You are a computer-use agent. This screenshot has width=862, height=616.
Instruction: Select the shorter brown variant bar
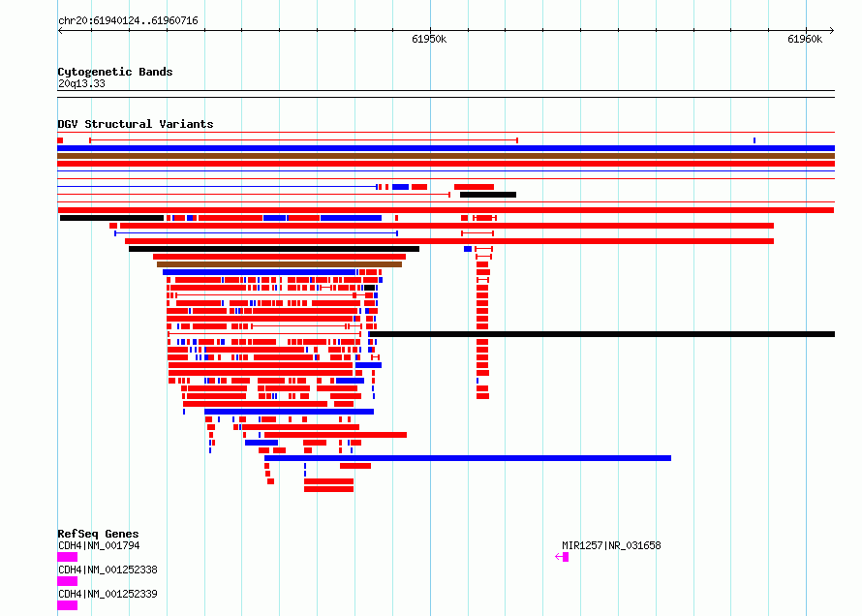(279, 264)
